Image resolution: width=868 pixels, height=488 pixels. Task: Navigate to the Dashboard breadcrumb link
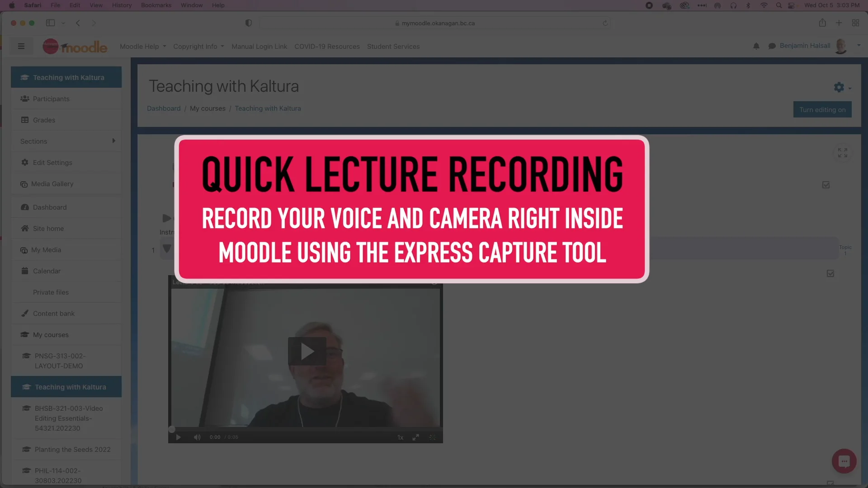point(164,108)
